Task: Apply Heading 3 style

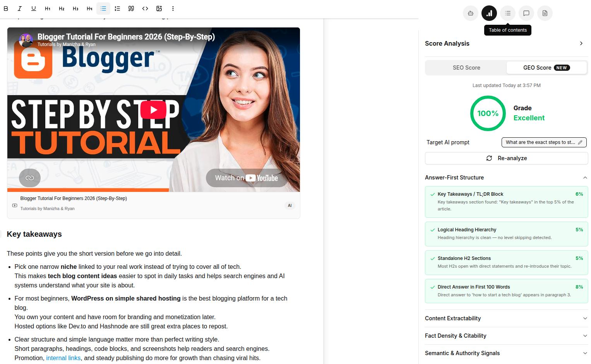Action: [x=75, y=9]
